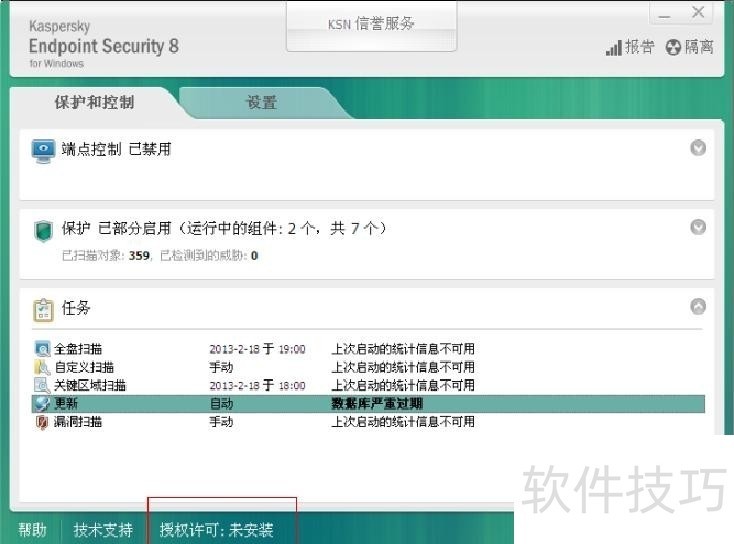The height and width of the screenshot is (544, 734).
Task: Click the 关键区域扫描 task icon
Action: (42, 385)
